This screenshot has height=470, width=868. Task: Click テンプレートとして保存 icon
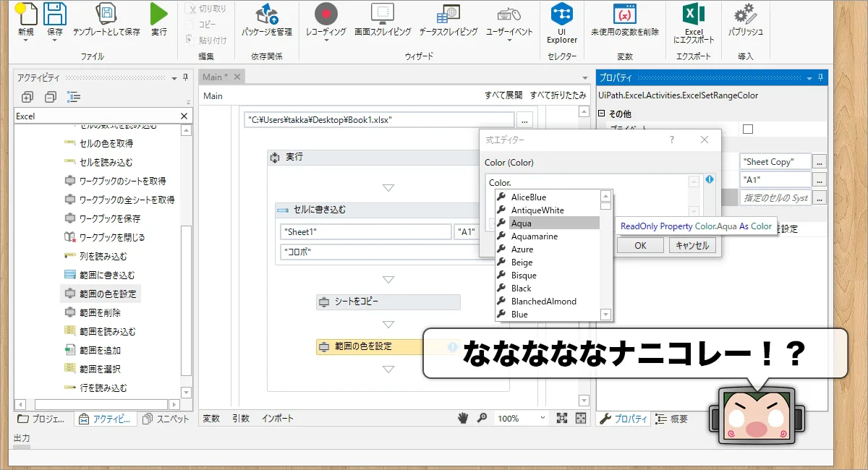tap(106, 14)
